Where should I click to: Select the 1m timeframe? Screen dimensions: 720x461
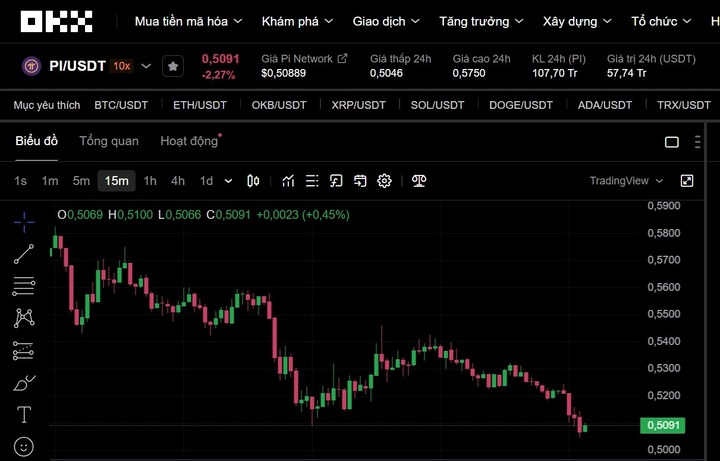point(50,181)
